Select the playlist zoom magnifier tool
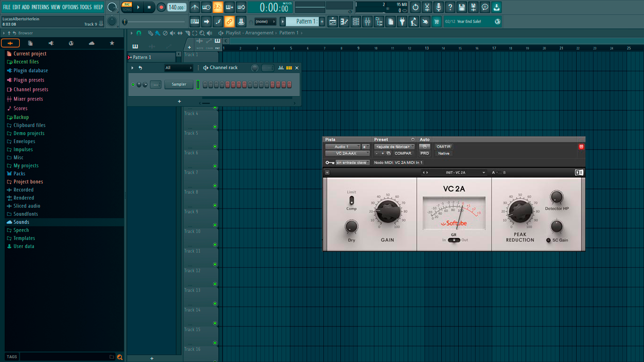This screenshot has height=362, width=644. tap(202, 33)
